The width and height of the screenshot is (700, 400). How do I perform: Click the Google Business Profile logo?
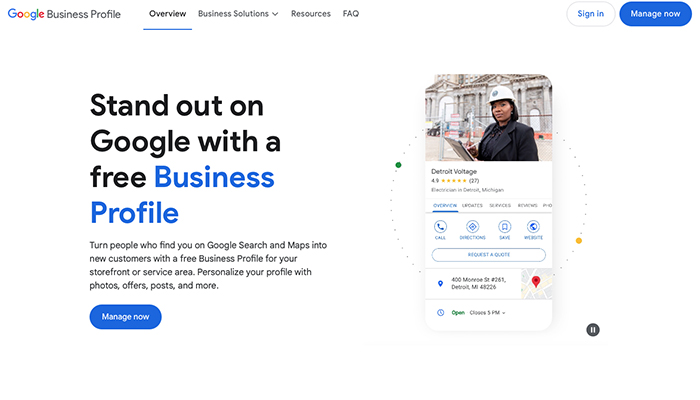pyautogui.click(x=64, y=14)
